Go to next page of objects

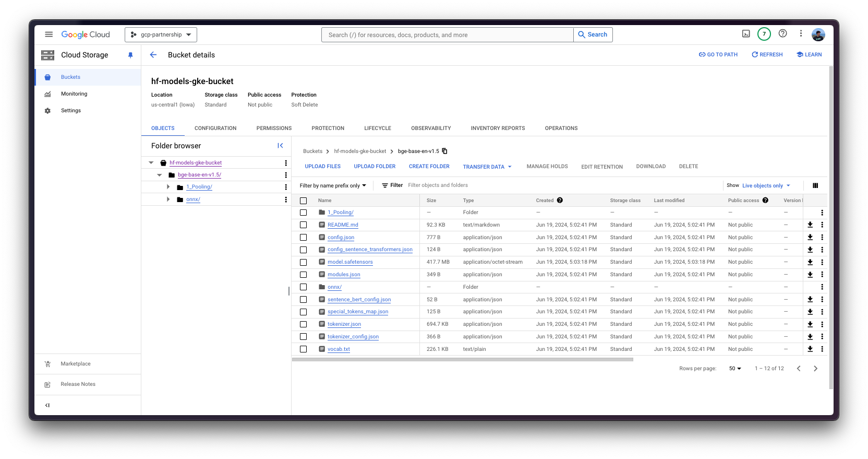pos(815,369)
